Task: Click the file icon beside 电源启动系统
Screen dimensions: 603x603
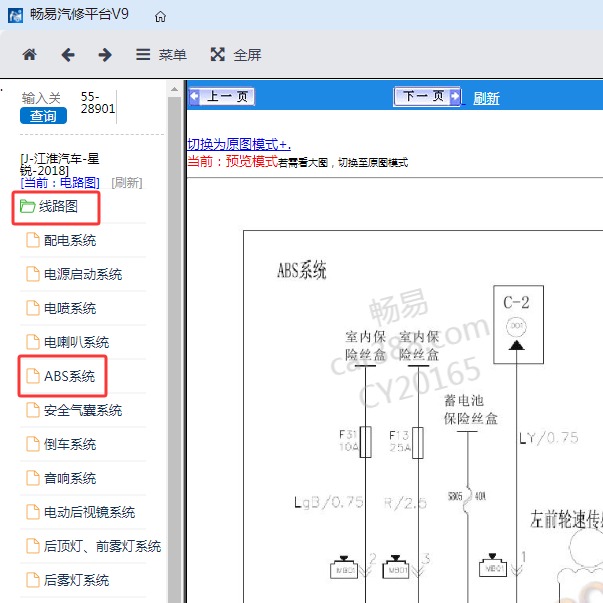Action: 33,274
